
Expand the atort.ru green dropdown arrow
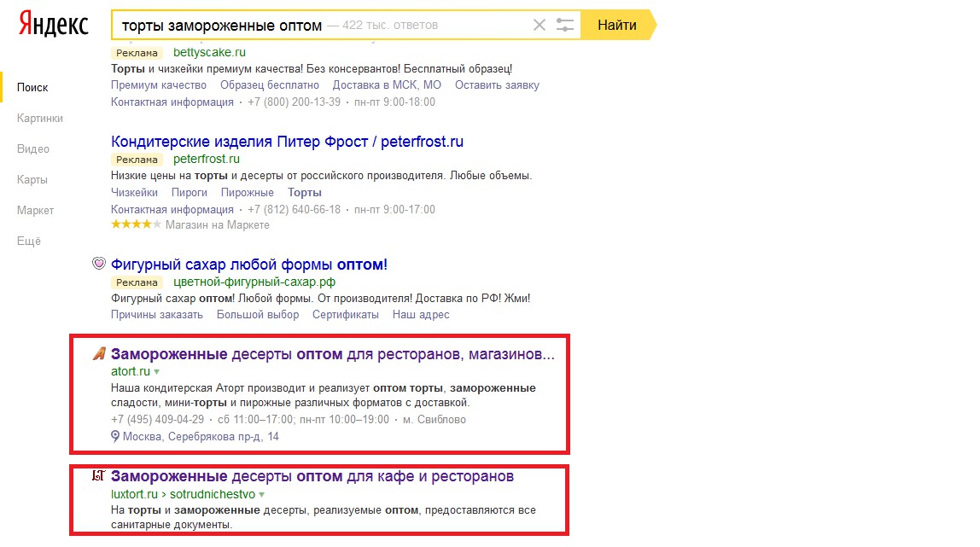pyautogui.click(x=157, y=371)
